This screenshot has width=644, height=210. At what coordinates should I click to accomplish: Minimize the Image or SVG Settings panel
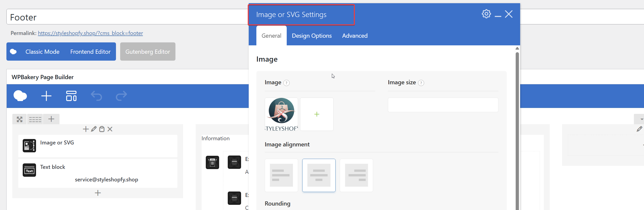click(x=498, y=17)
